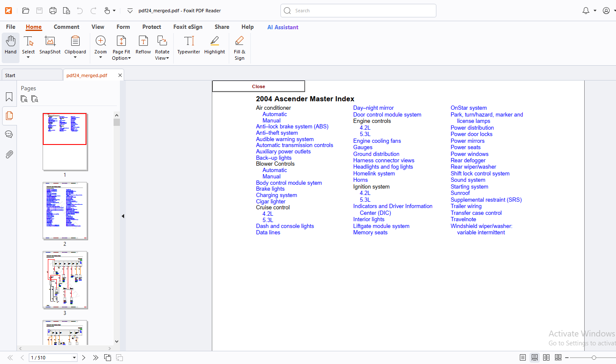Open the Charging system link
Viewport: 616px width, 364px height.
tap(276, 195)
